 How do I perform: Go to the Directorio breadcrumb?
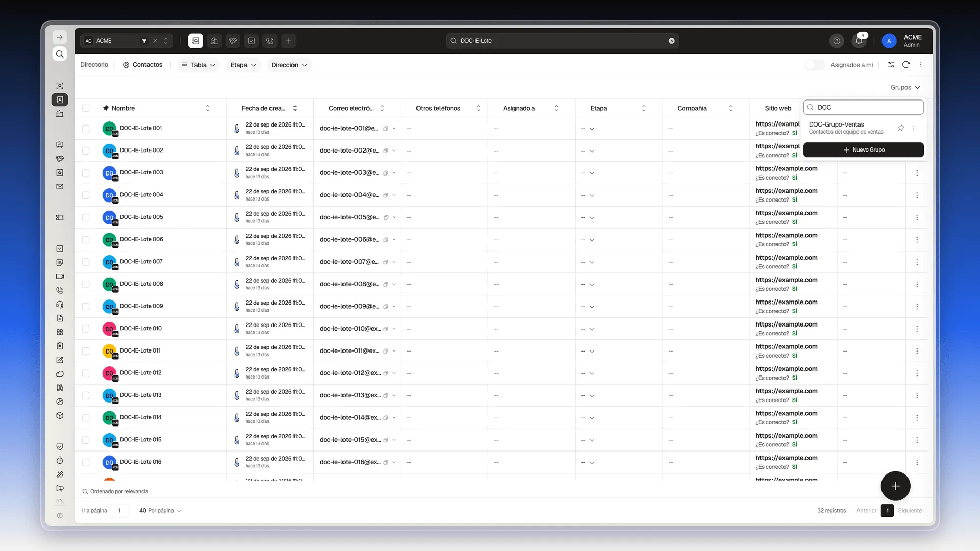(x=94, y=65)
